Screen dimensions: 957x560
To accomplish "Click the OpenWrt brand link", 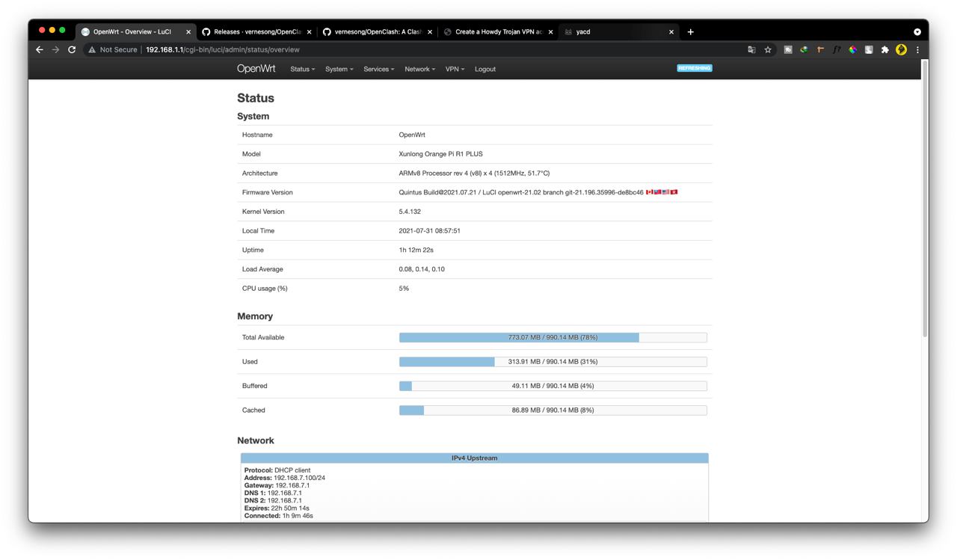I will pyautogui.click(x=256, y=69).
